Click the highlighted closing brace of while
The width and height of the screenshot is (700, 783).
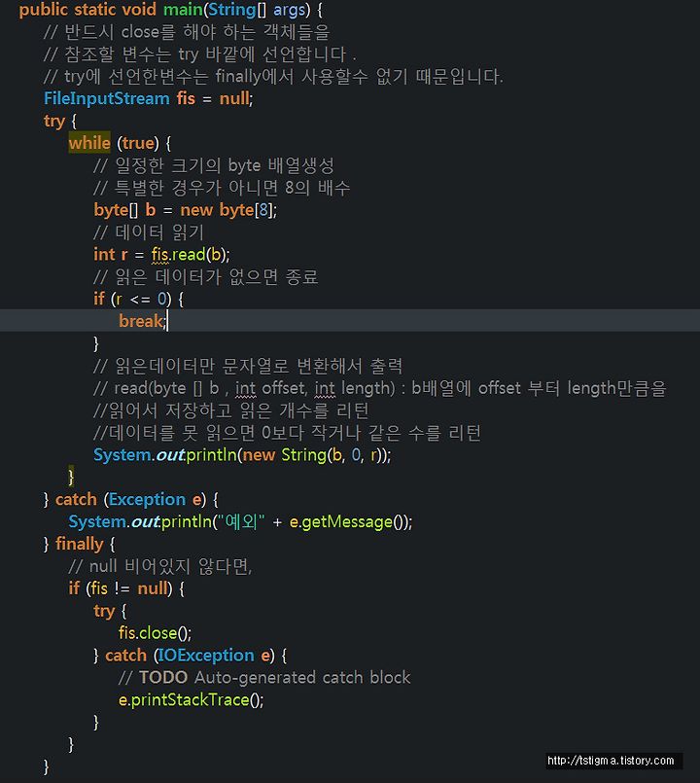tap(71, 477)
